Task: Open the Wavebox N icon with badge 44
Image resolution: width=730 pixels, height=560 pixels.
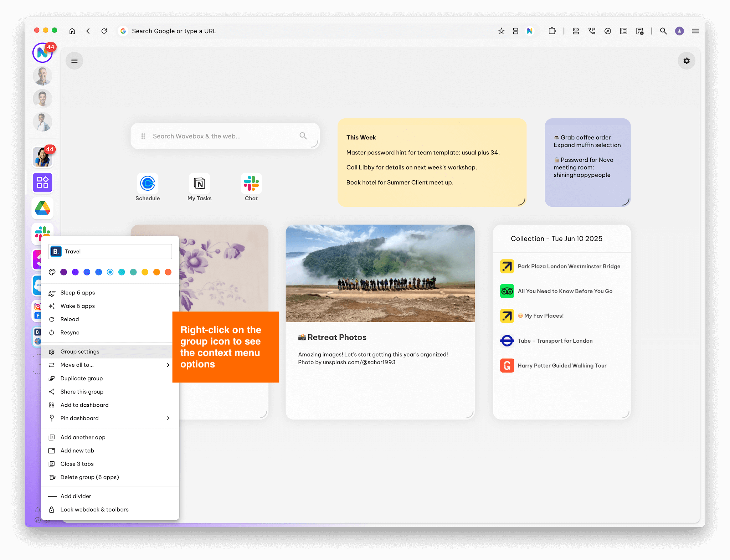Action: 43,53
